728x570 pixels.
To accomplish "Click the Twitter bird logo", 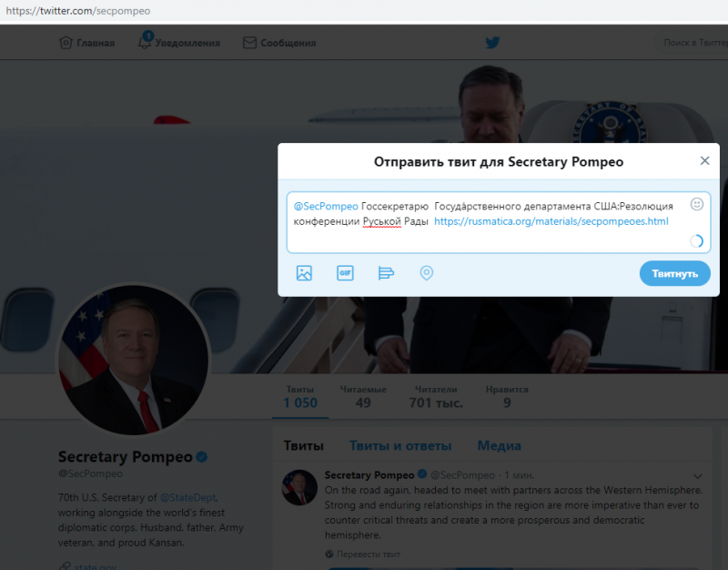I will coord(492,43).
